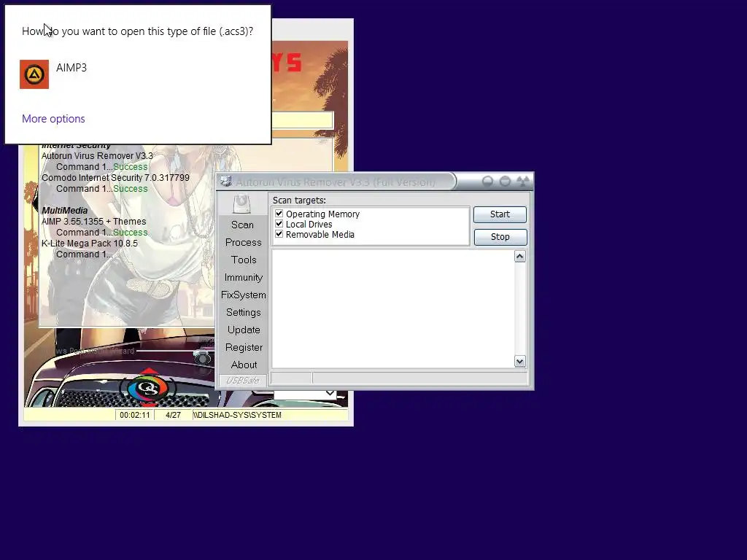The image size is (747, 560).
Task: Click the USBSafe logo button
Action: pos(242,380)
